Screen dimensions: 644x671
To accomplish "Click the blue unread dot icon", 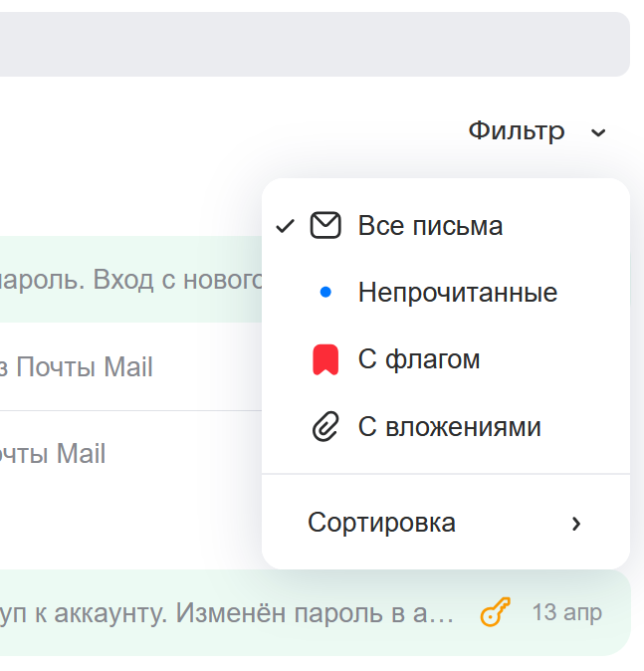I will click(324, 293).
